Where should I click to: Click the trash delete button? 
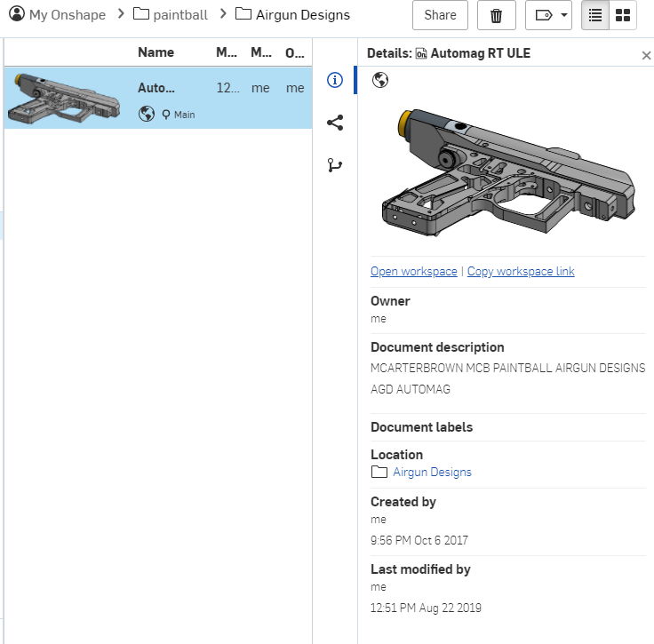click(497, 15)
